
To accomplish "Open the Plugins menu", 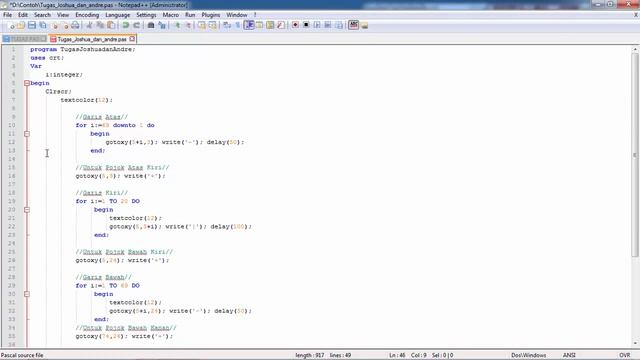I will click(x=211, y=15).
